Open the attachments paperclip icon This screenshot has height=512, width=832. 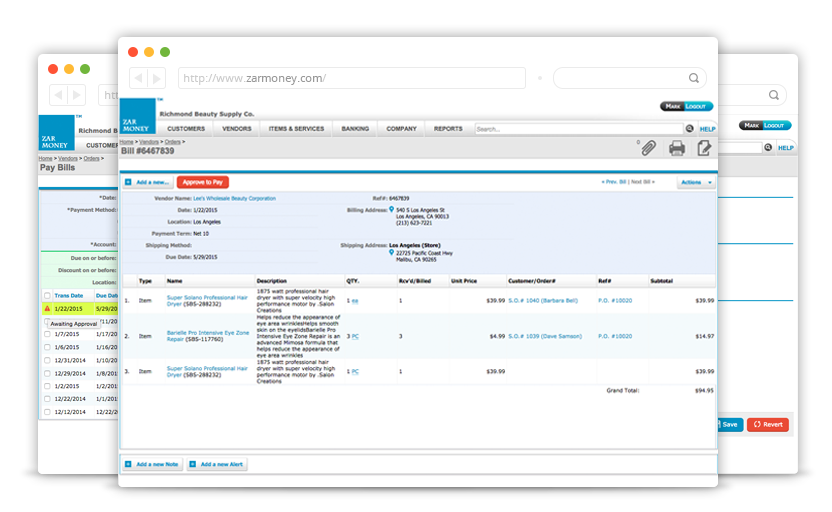pos(648,148)
